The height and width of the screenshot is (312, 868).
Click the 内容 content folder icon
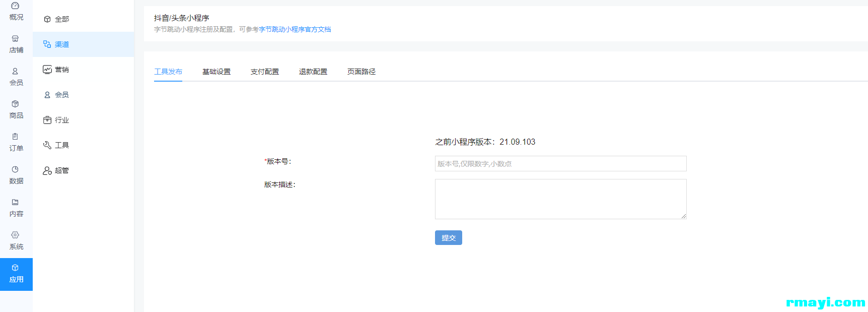coord(15,203)
